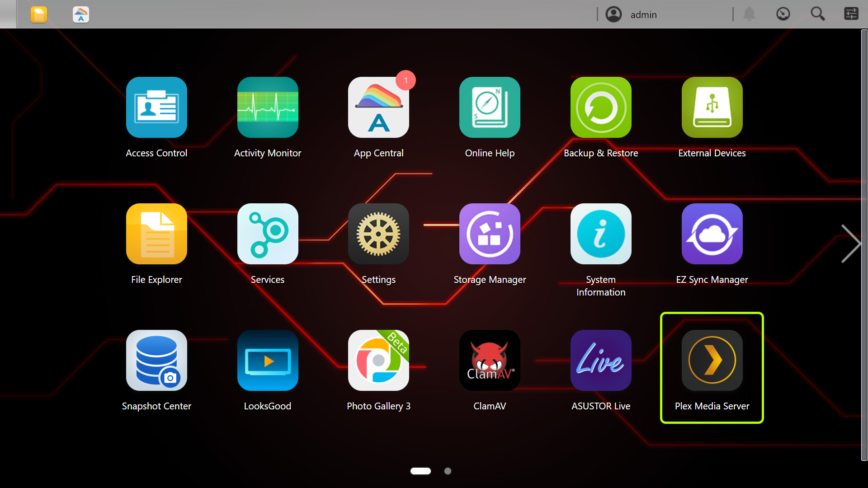Open the search magnifier
This screenshot has width=868, height=488.
click(x=818, y=14)
